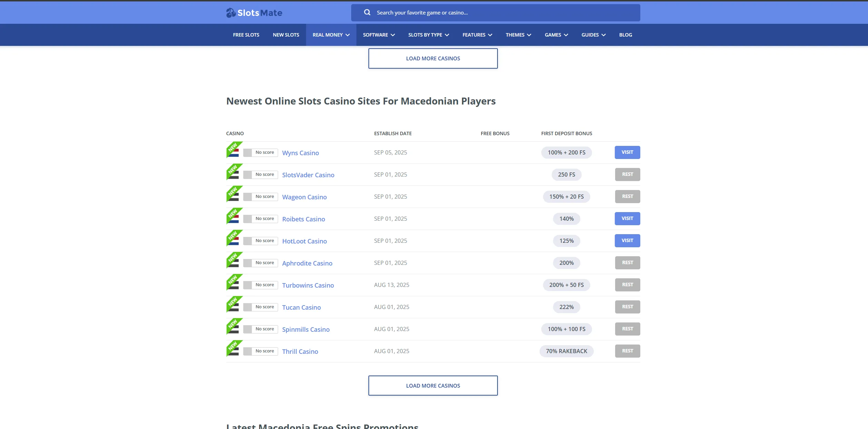
Task: Expand the Real Money dropdown menu
Action: [x=331, y=35]
